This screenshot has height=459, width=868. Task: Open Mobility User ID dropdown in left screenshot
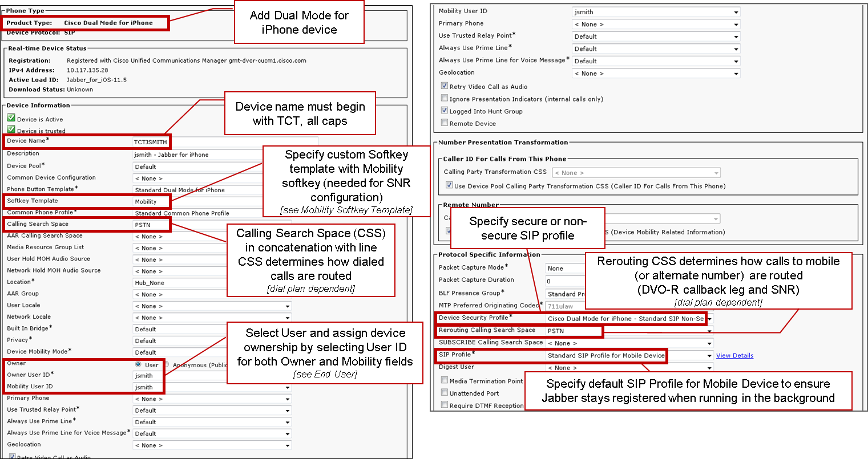(x=212, y=387)
